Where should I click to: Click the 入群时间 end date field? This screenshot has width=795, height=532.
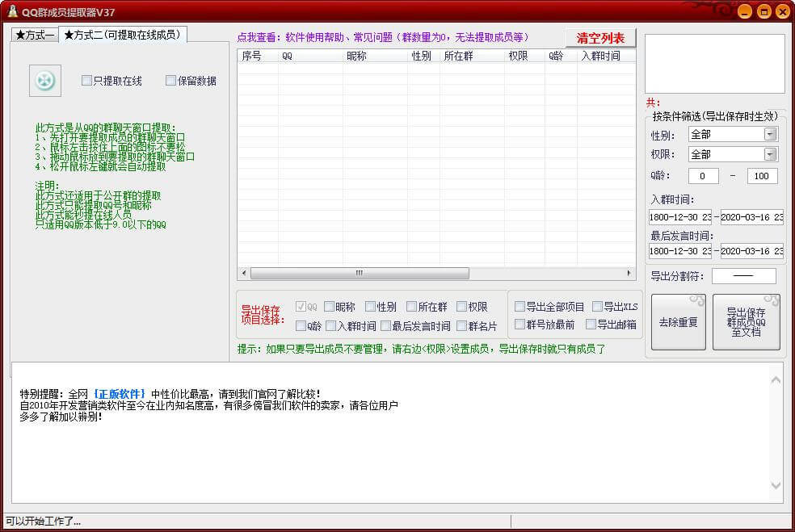click(x=752, y=217)
